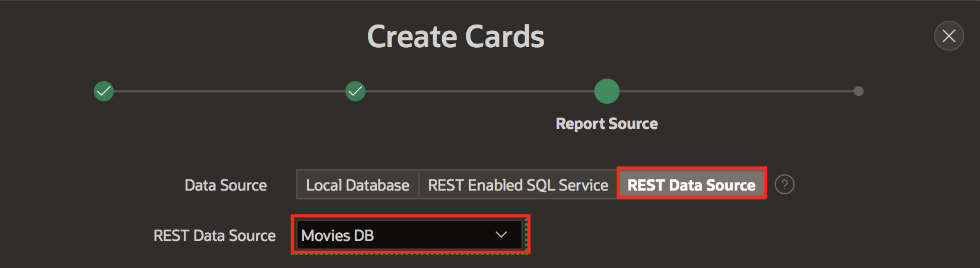Go back to the first completed wizard step
This screenshot has height=268, width=980.
pyautogui.click(x=104, y=91)
